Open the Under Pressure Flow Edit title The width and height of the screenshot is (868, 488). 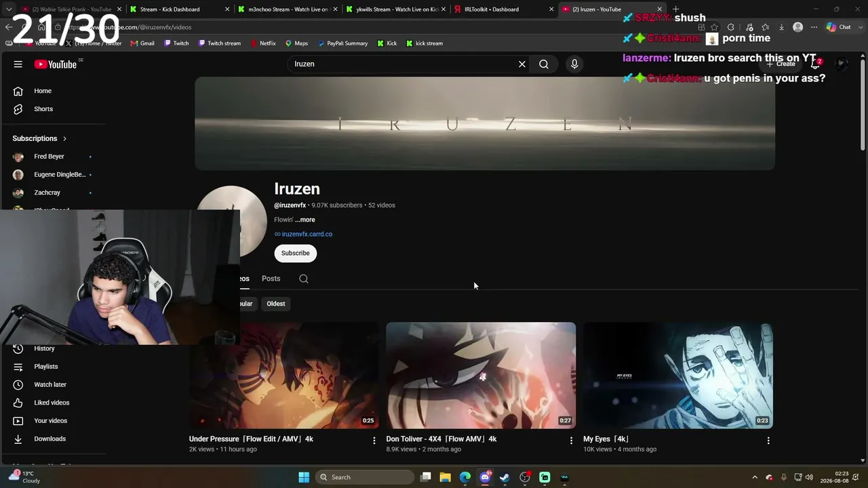[x=251, y=439]
